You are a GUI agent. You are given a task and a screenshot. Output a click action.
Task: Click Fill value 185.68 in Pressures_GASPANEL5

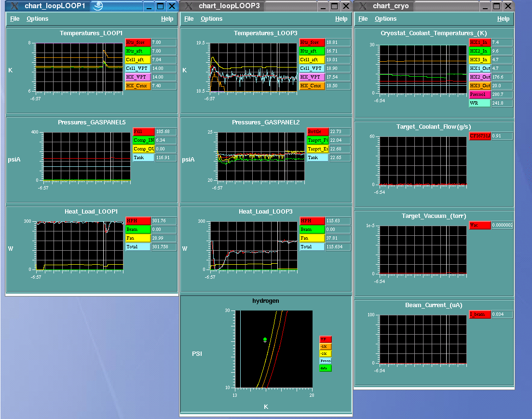[x=166, y=132]
